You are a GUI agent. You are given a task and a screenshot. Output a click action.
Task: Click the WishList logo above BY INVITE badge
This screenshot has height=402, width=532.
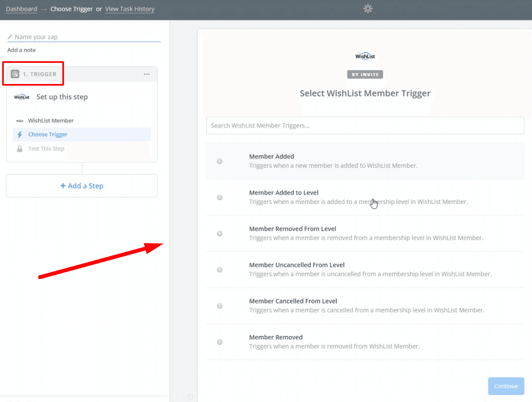[x=365, y=56]
